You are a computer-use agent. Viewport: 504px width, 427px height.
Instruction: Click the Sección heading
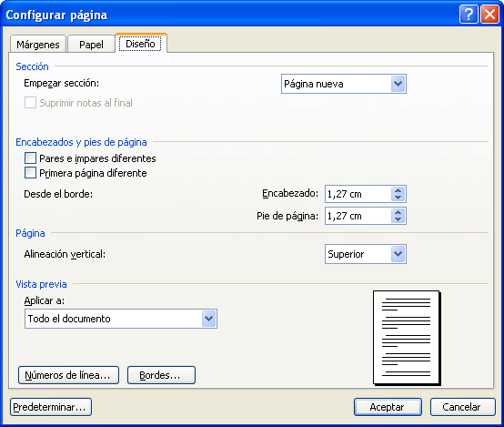tap(32, 66)
